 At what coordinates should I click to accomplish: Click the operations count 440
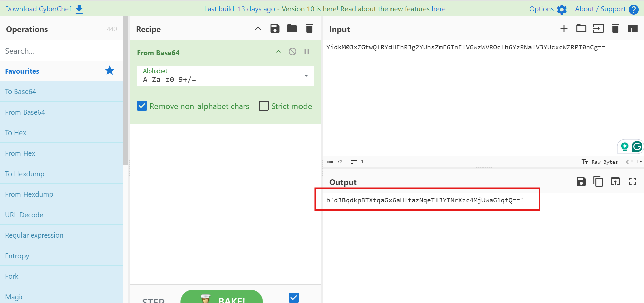(112, 29)
